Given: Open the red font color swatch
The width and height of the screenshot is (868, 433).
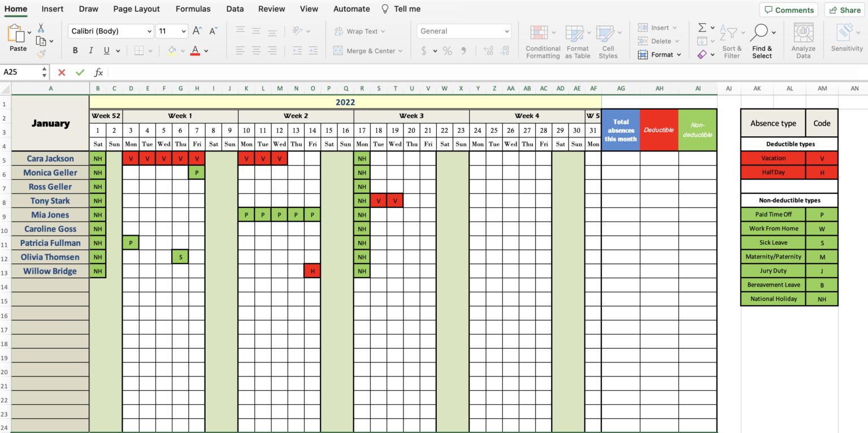Looking at the screenshot, I should pos(195,50).
